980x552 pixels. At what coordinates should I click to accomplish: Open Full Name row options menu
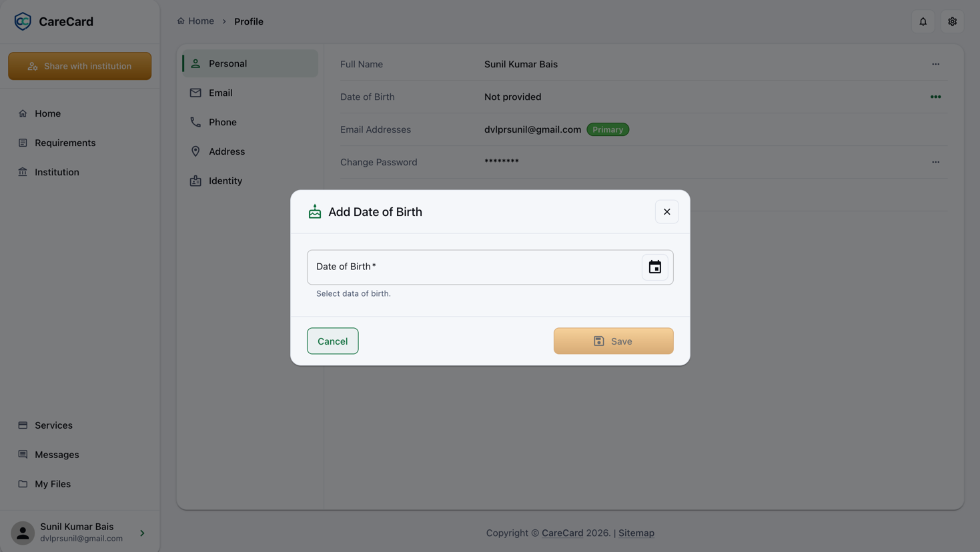click(935, 64)
